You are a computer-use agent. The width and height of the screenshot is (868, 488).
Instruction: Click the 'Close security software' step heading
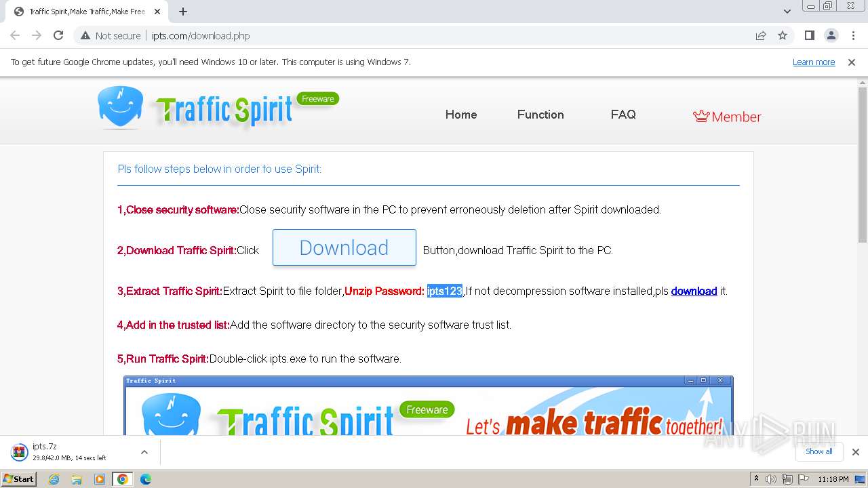pos(178,210)
